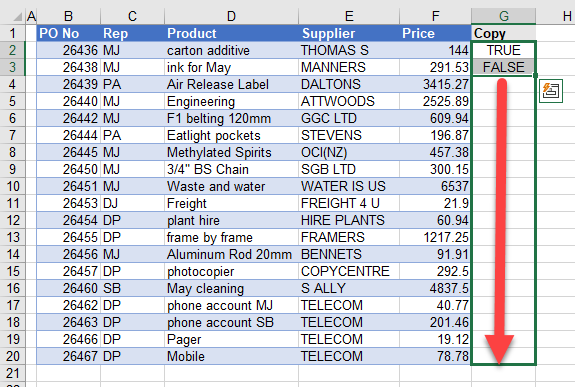This screenshot has width=575, height=387.
Task: Select the Aluminum Rod 20mm cell
Action: pyautogui.click(x=231, y=254)
